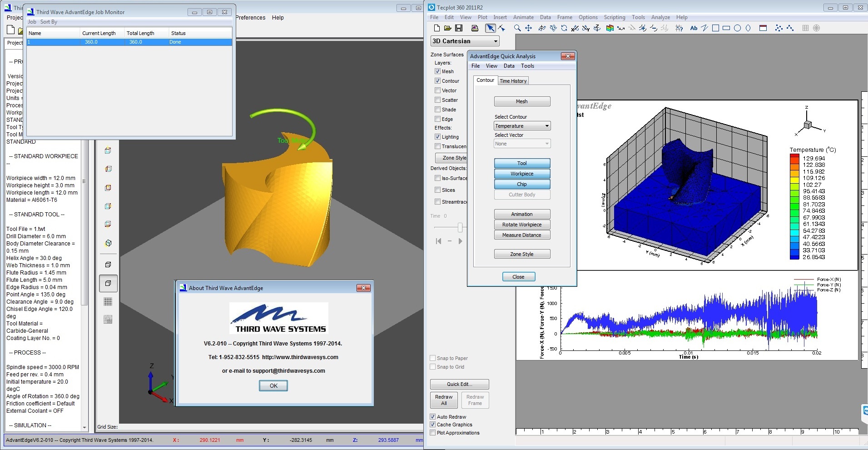This screenshot has height=450, width=868.
Task: Select the polyline drawing tool in Tecplot
Action: (704, 28)
